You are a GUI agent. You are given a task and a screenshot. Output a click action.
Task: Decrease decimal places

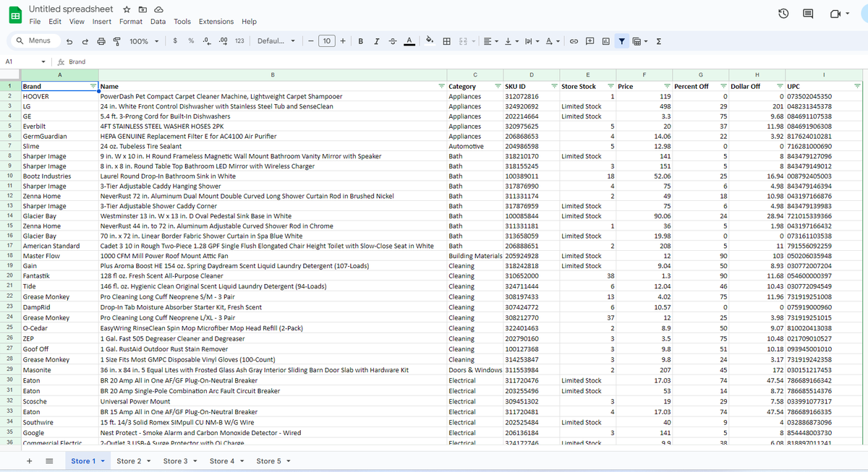(x=207, y=41)
